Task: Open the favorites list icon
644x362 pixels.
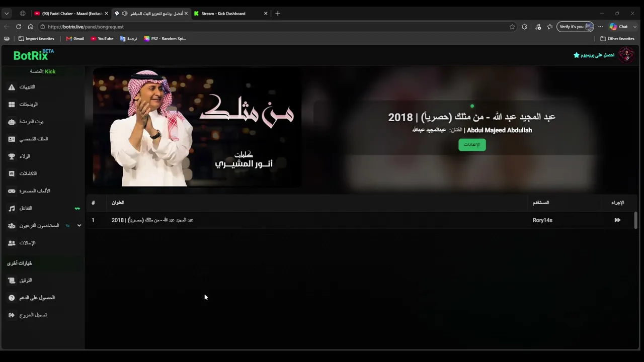Action: pyautogui.click(x=550, y=27)
